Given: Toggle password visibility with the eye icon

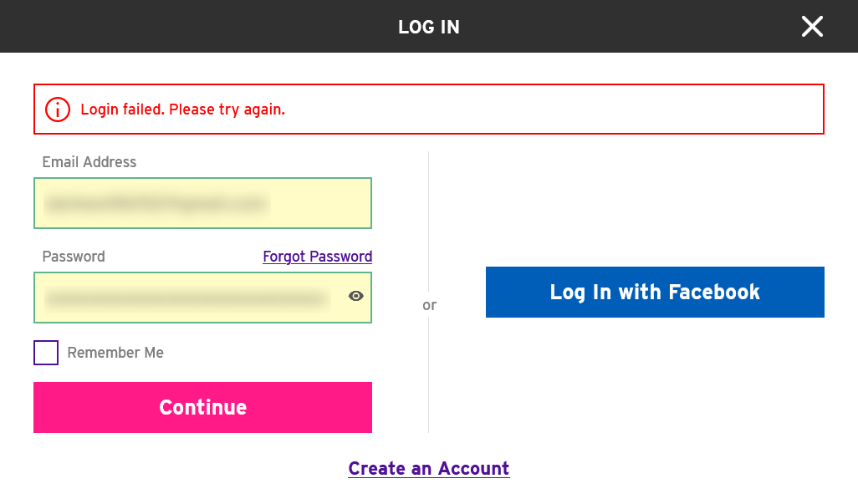Looking at the screenshot, I should 355,296.
